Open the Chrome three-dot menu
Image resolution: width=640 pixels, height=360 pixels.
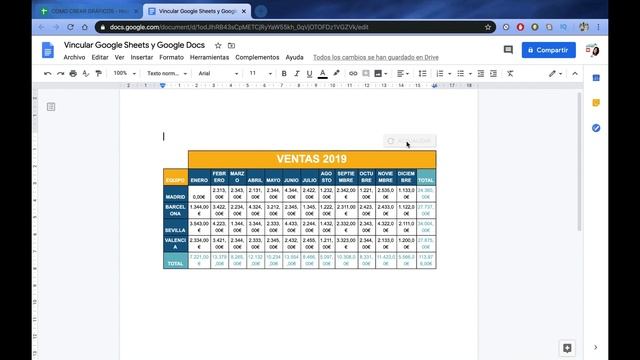(598, 27)
